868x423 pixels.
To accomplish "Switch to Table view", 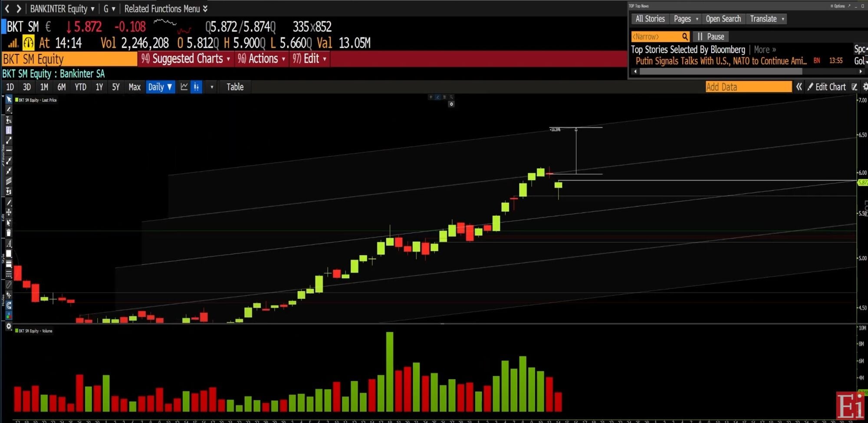I will (235, 87).
